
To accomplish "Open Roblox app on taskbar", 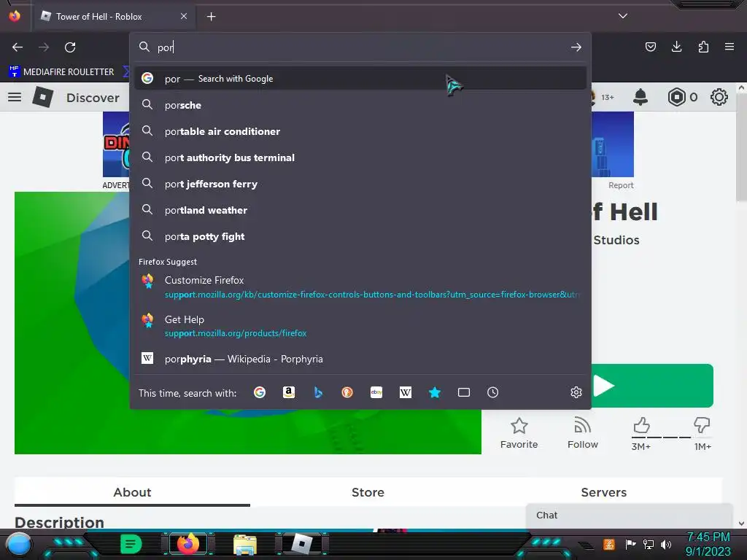I will [x=301, y=544].
